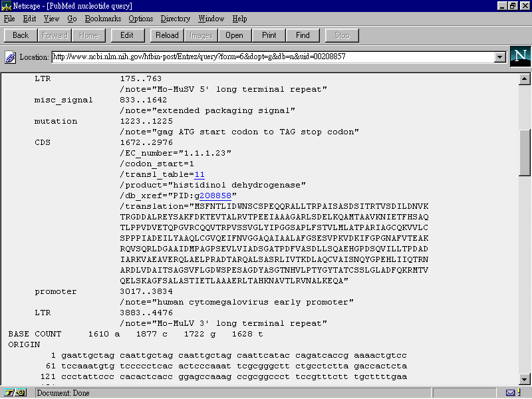Click the Find toolbar button
This screenshot has width=532, height=399.
[303, 35]
